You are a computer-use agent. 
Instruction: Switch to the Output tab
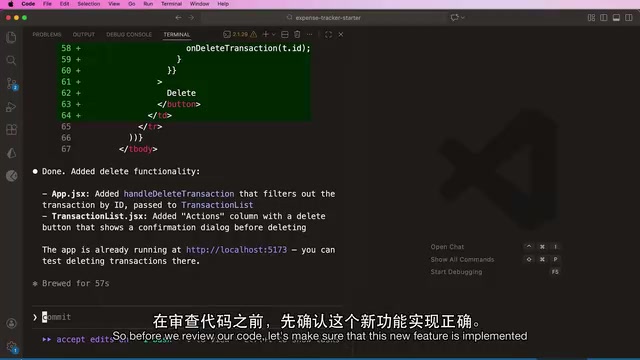[x=84, y=35]
